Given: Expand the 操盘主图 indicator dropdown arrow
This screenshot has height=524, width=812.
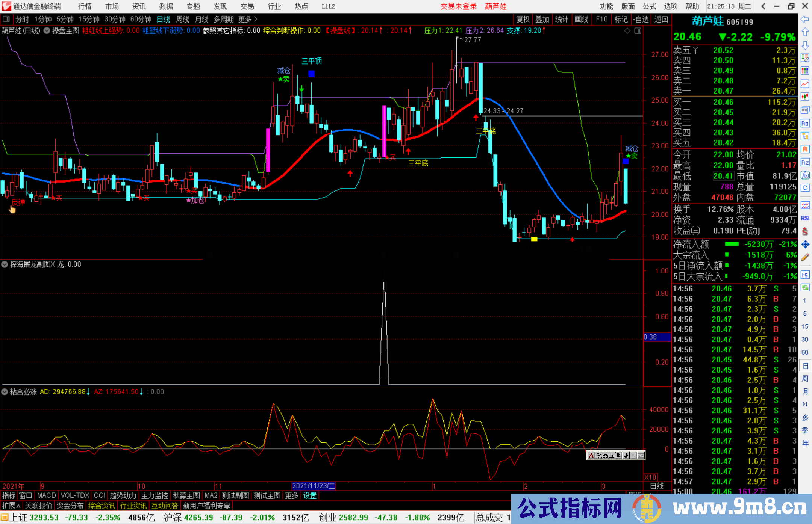Looking at the screenshot, I should tap(47, 30).
